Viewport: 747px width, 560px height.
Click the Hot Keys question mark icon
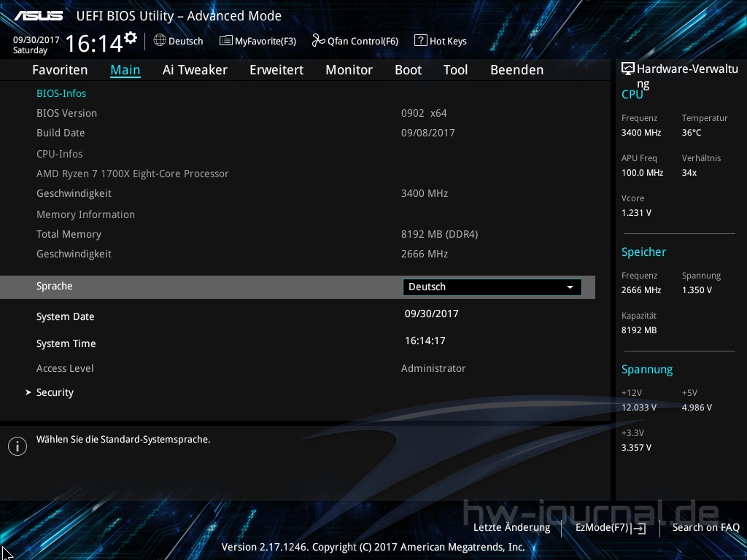pyautogui.click(x=421, y=41)
